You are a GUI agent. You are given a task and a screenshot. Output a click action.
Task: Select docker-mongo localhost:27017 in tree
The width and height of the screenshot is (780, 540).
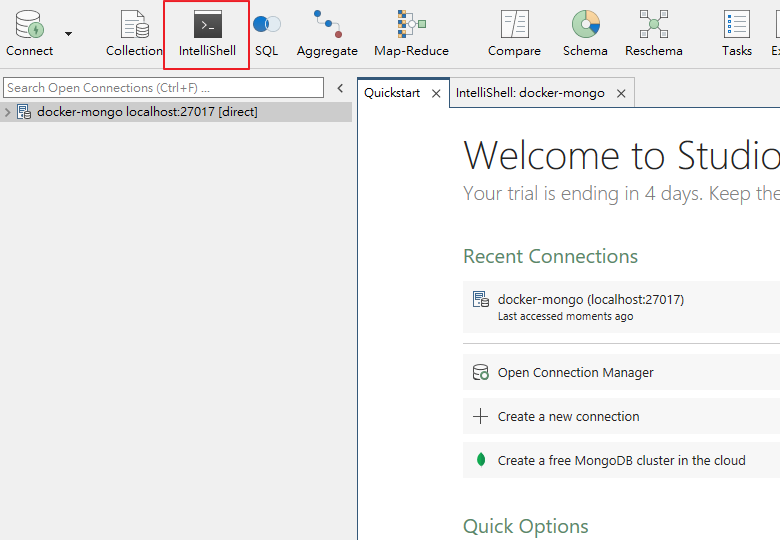tap(147, 112)
